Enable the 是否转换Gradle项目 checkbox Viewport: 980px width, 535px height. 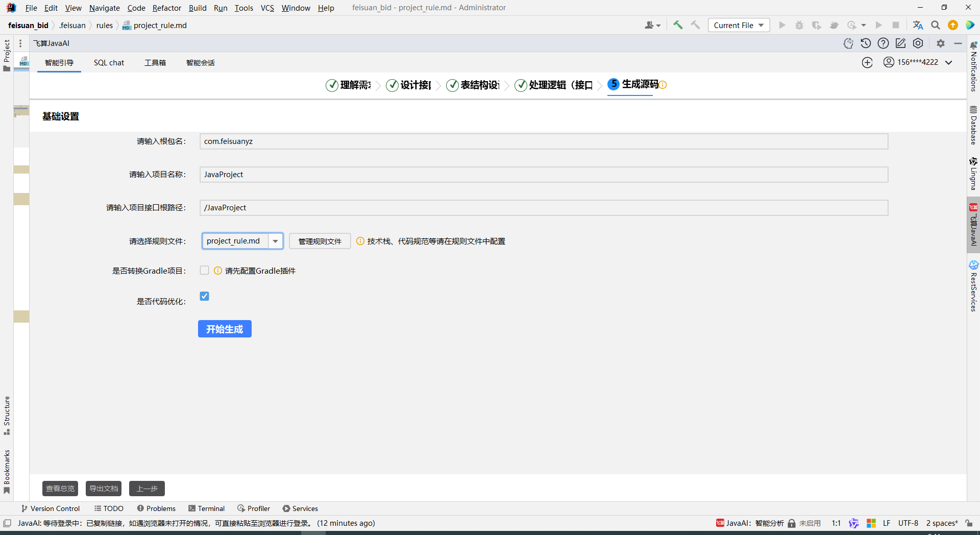coord(205,271)
